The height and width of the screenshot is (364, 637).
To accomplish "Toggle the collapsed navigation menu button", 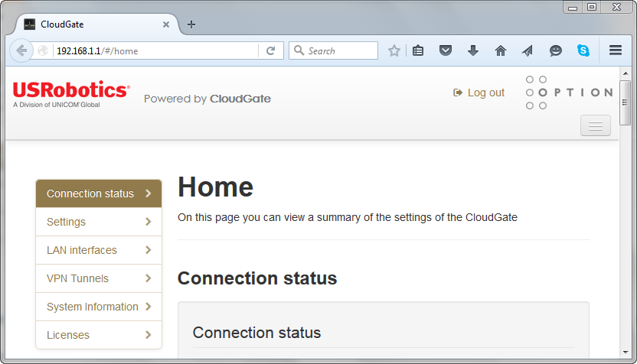I will [x=596, y=125].
